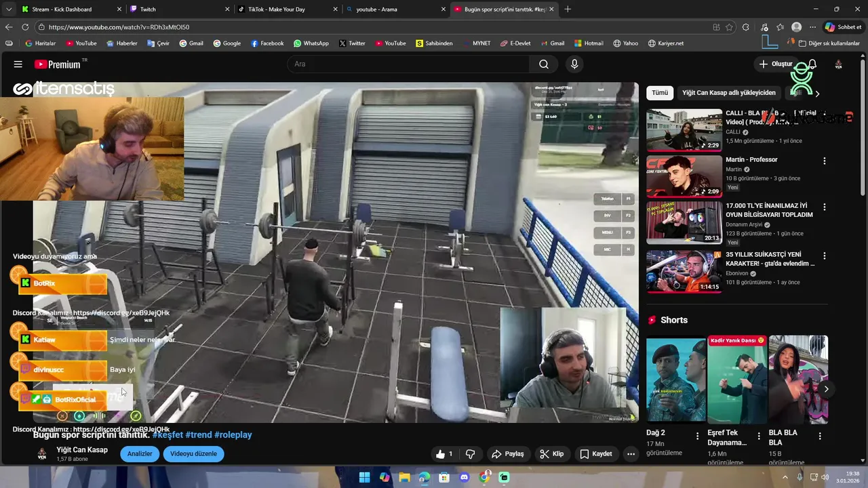Open the Hotmail bookmark
The width and height of the screenshot is (868, 488).
coord(589,43)
